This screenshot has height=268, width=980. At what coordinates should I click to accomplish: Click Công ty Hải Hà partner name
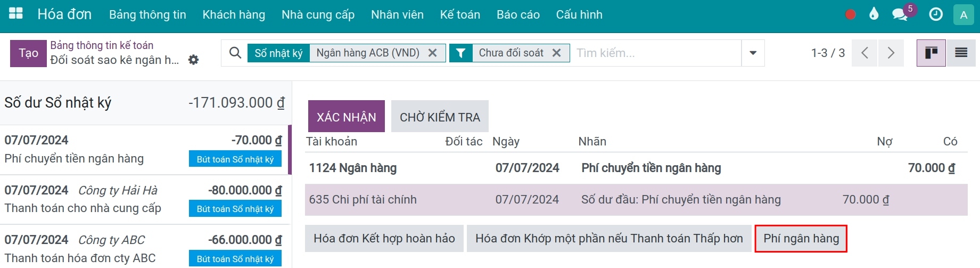pos(118,190)
